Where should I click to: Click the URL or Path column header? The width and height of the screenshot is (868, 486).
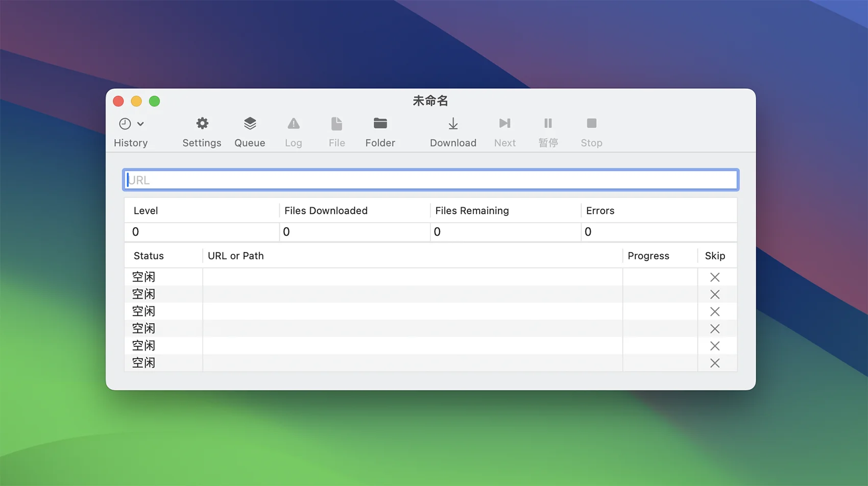click(x=235, y=256)
